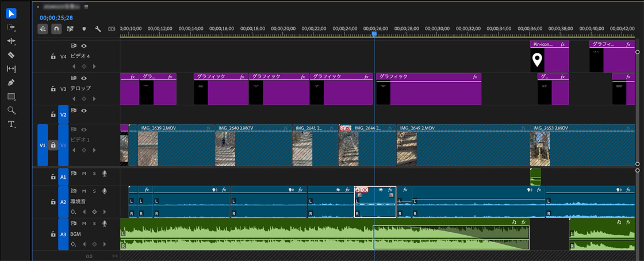The image size is (644, 261).
Task: Mute the BGM A3 track
Action: (84, 223)
